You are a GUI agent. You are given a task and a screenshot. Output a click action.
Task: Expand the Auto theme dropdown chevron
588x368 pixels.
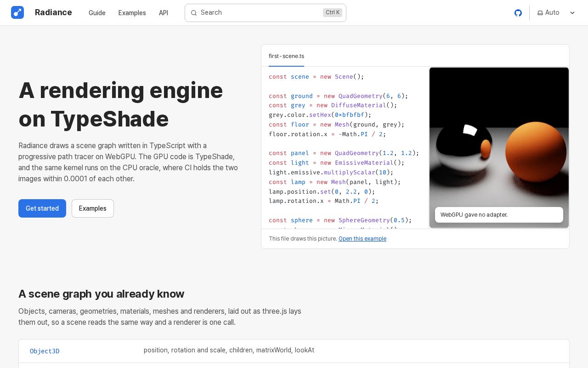(x=572, y=13)
